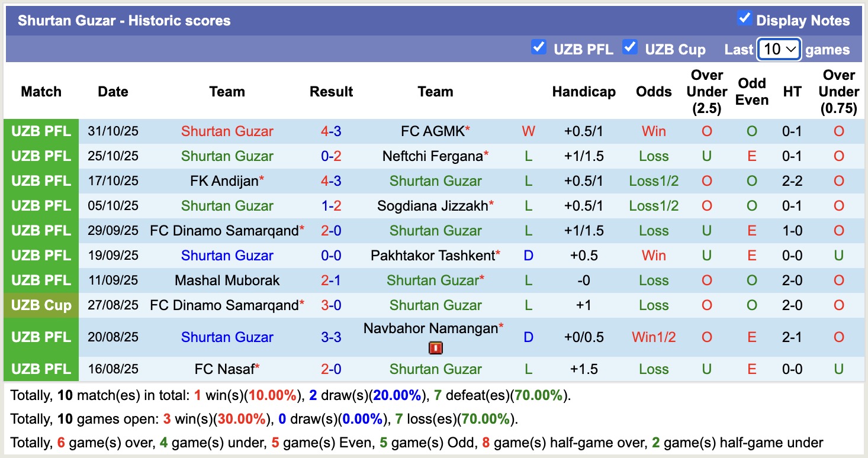This screenshot has height=458, width=868.
Task: Click the Over Under (2.5) column header
Action: [707, 92]
